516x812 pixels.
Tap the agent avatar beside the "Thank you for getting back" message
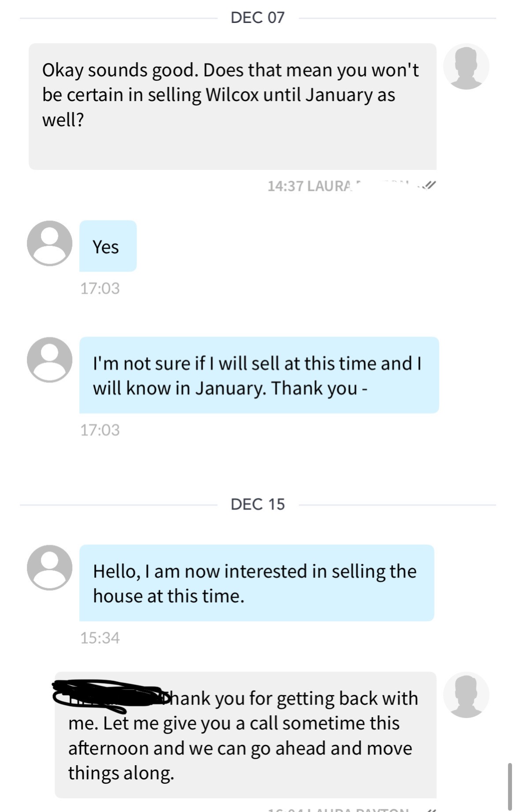(466, 695)
